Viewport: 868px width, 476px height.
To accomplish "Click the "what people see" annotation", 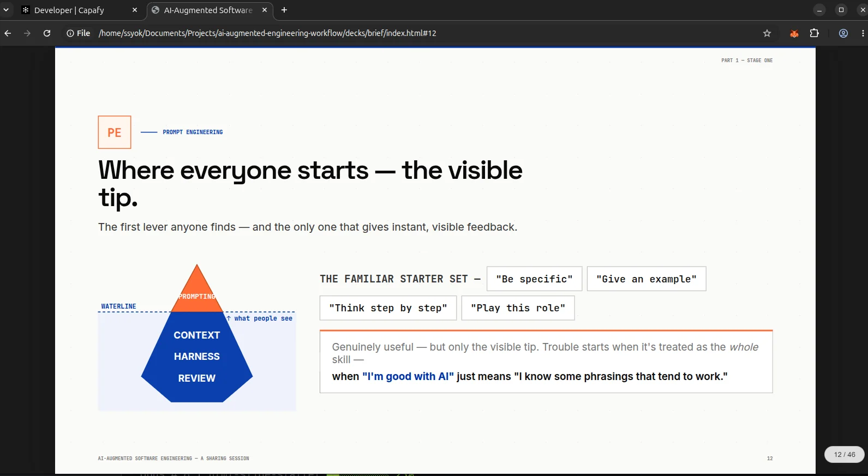I will coord(260,318).
